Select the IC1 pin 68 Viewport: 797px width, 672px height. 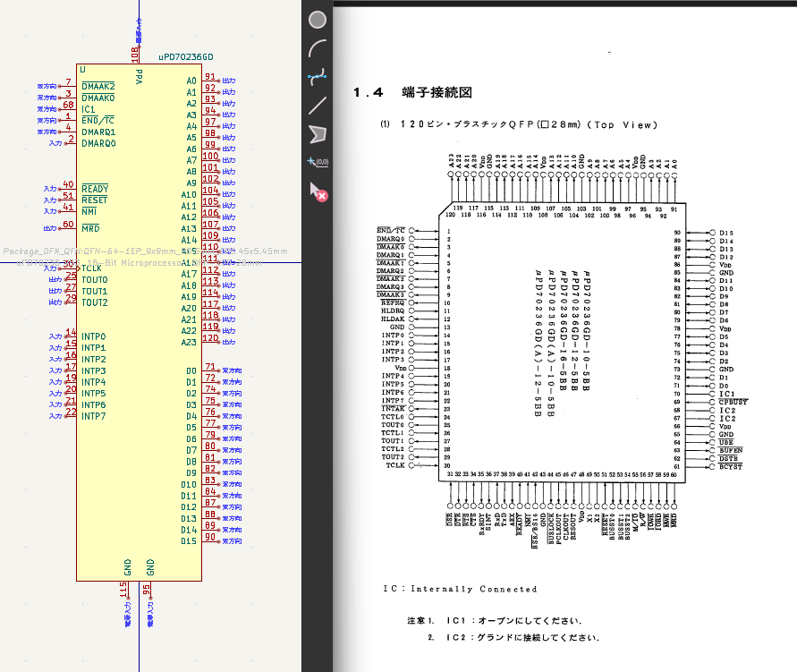pyautogui.click(x=68, y=108)
